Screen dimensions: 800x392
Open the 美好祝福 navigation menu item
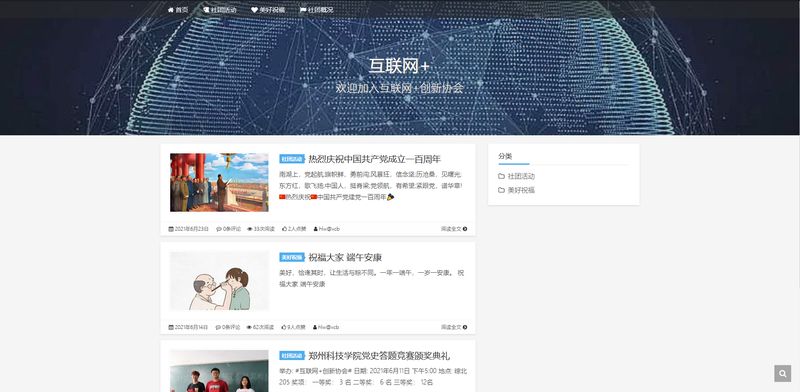click(x=268, y=10)
